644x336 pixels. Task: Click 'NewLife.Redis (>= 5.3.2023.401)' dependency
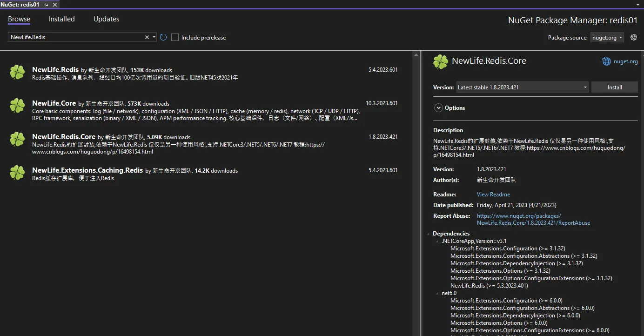[489, 286]
